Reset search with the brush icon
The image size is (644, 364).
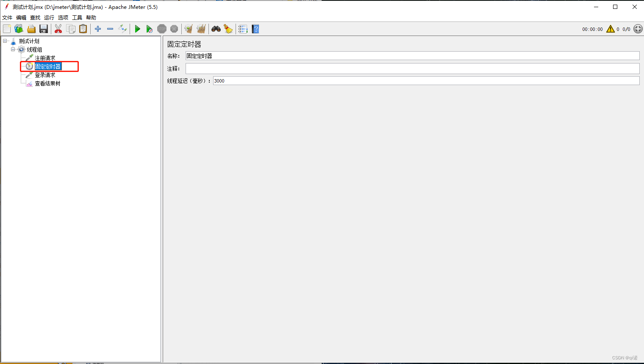click(228, 29)
